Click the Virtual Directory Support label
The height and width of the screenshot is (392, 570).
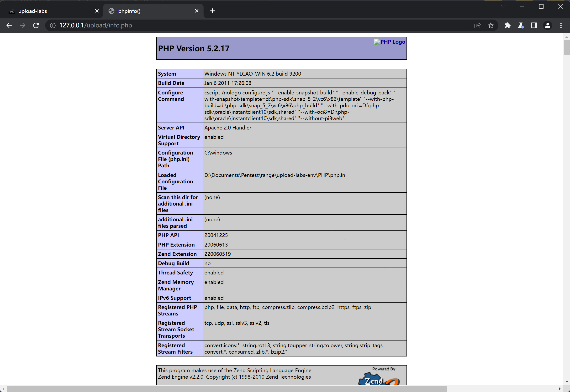(179, 140)
